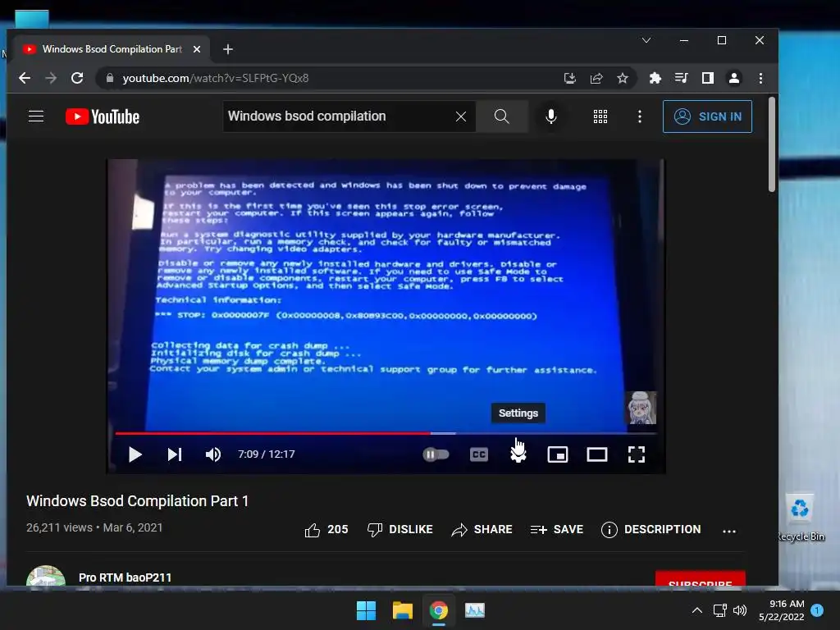Screen dimensions: 840x630
Task: Play the paused BSOD video
Action: pos(135,454)
